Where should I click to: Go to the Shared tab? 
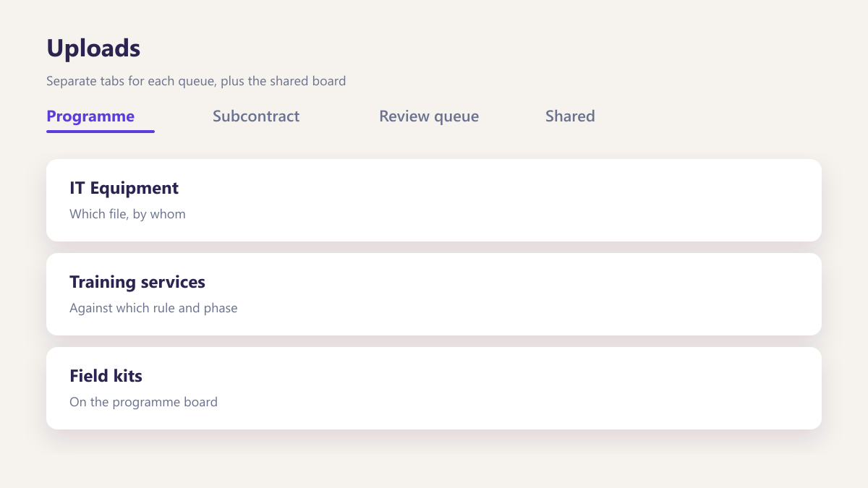click(x=570, y=116)
